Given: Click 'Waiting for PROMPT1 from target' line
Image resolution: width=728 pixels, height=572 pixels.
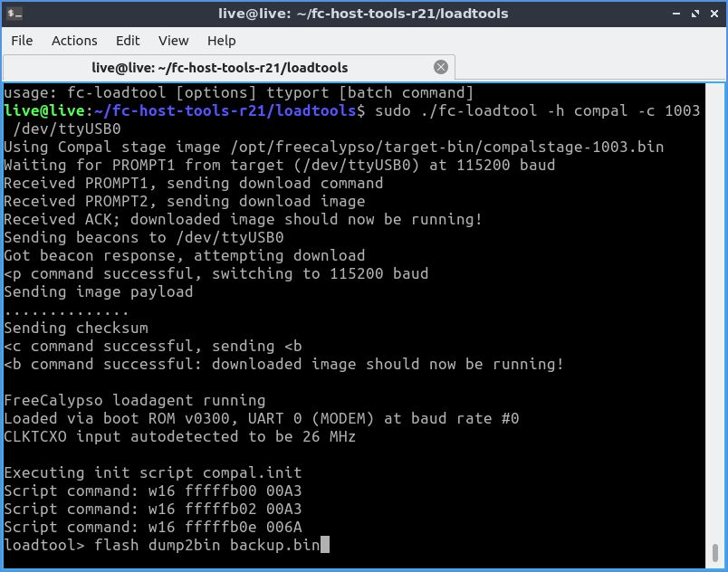Looking at the screenshot, I should [x=280, y=165].
